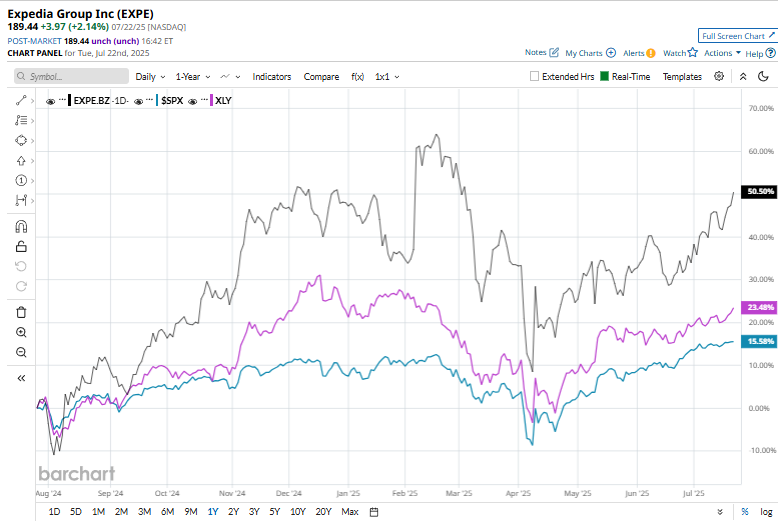Zoom out with the magnifier minus icon

click(21, 352)
